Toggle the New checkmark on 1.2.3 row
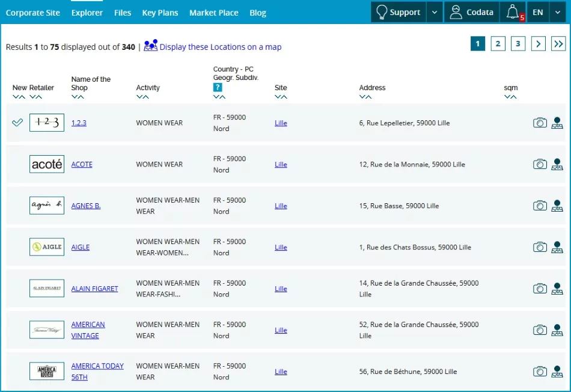This screenshot has width=571, height=392. (17, 123)
